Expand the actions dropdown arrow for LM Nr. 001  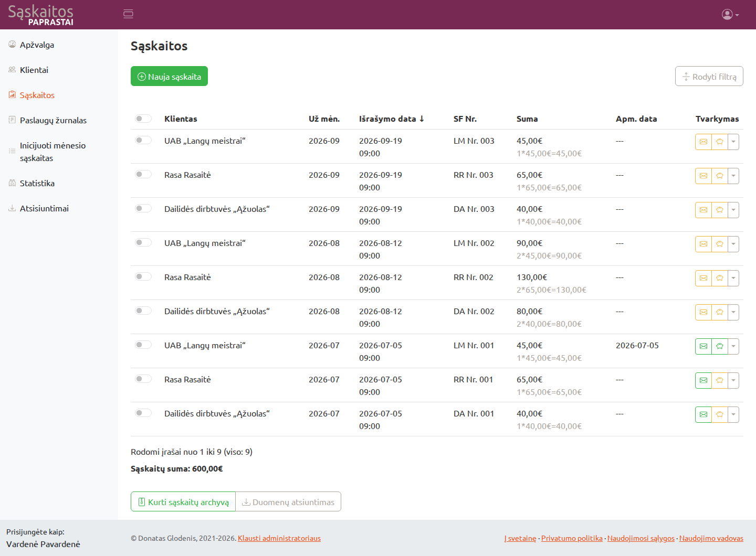(733, 346)
